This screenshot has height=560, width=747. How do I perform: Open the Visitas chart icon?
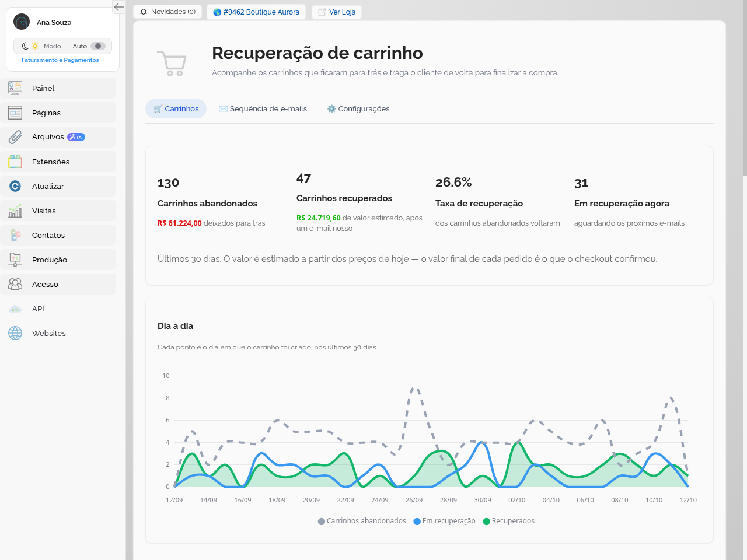click(x=15, y=211)
